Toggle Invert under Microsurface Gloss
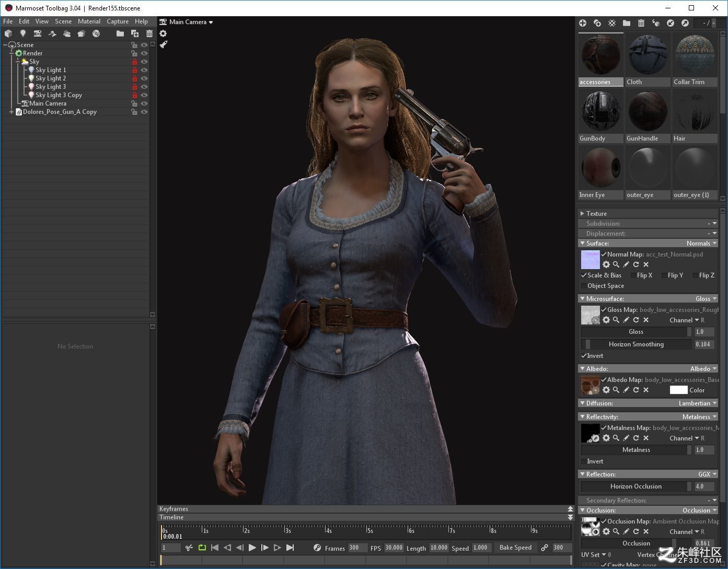Viewport: 728px width, 569px height. [x=584, y=356]
